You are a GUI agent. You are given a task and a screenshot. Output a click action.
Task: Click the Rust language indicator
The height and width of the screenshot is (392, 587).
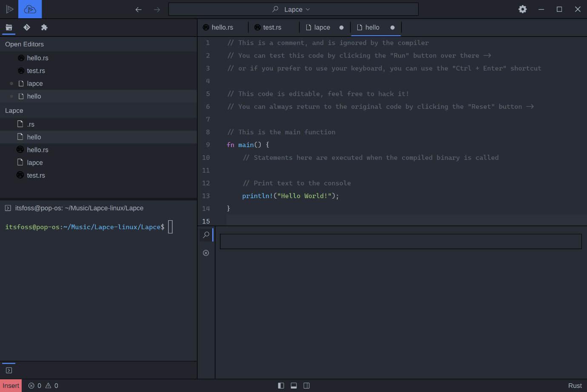coord(575,386)
